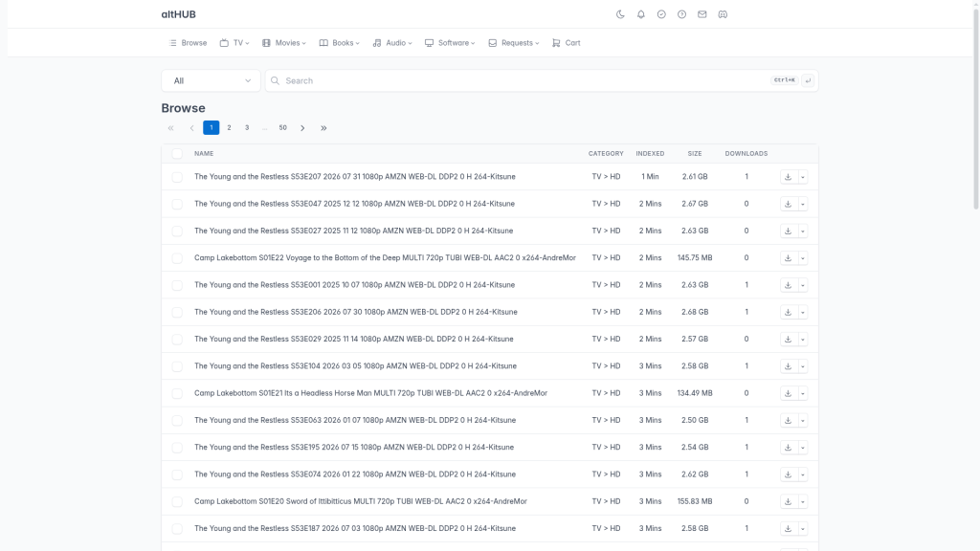
Task: Download S53E029 Young and the Restless release
Action: [x=789, y=340]
